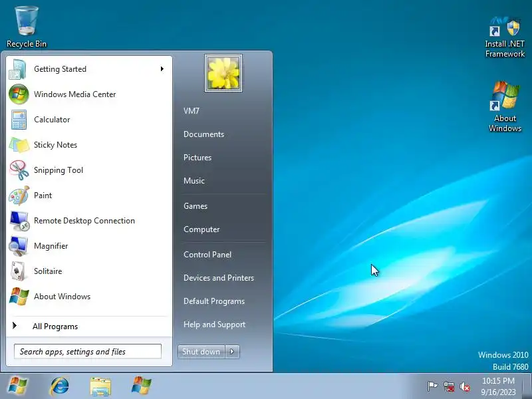Open About Windows desktop shortcut
The height and width of the screenshot is (399, 532).
point(505,106)
